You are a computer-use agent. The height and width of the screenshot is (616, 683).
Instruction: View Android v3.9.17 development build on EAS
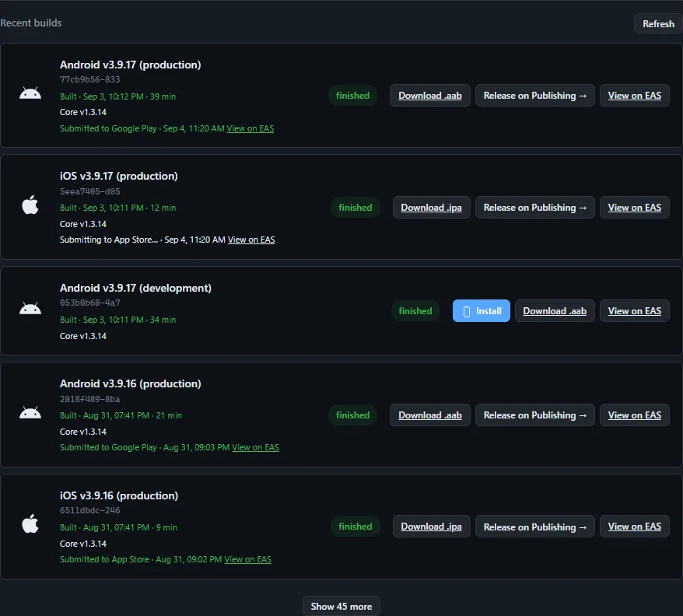tap(634, 310)
